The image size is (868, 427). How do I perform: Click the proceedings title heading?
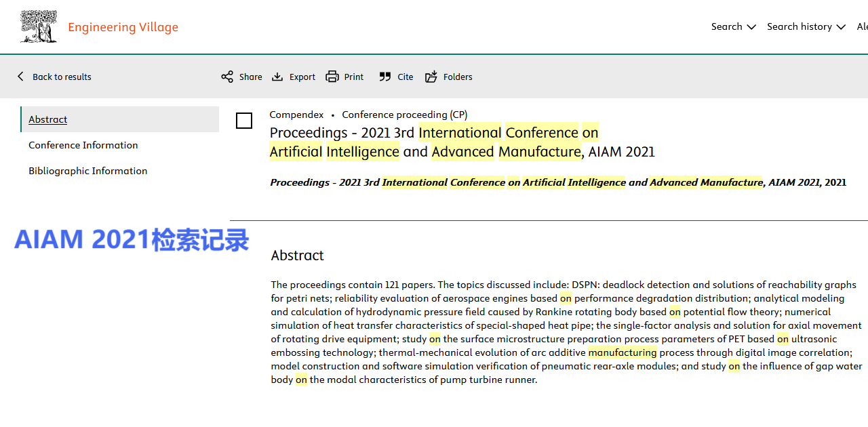(x=462, y=142)
